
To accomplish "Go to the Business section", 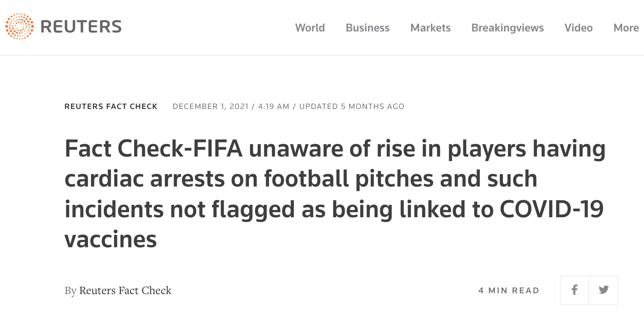I will tap(367, 28).
